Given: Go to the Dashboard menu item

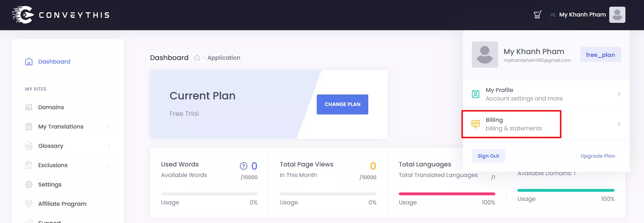Looking at the screenshot, I should click(x=54, y=61).
